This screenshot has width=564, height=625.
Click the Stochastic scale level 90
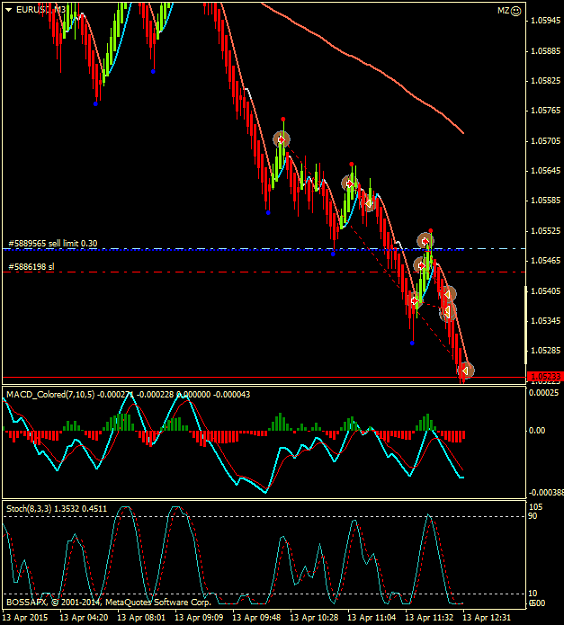(x=533, y=516)
